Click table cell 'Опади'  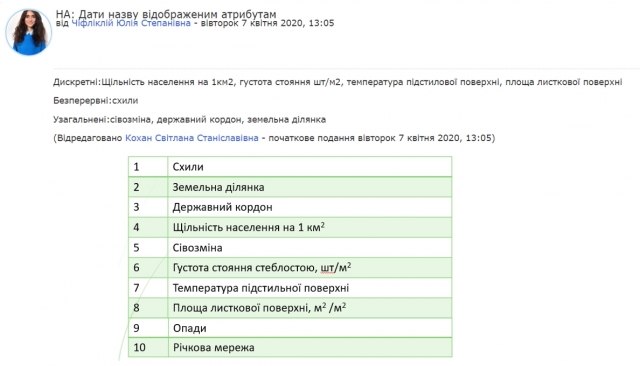coord(310,328)
